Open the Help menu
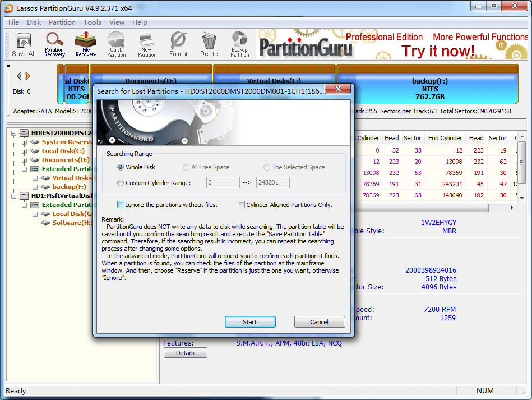This screenshot has width=532, height=400. tap(140, 22)
